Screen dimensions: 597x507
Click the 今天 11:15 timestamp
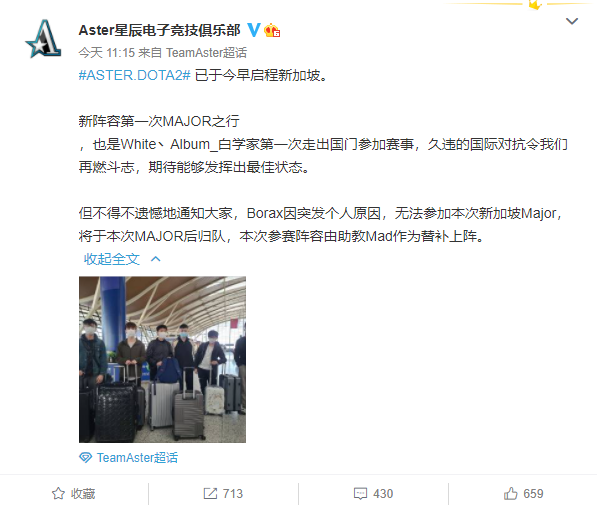click(107, 53)
